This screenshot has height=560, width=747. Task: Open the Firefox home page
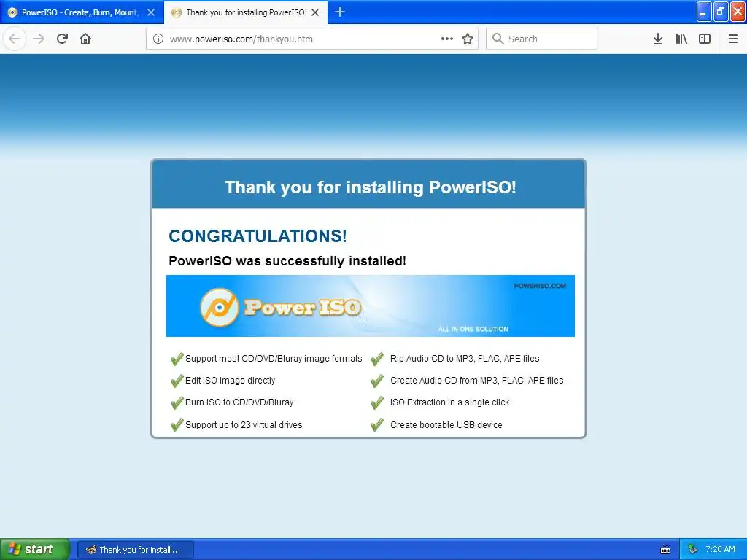click(85, 39)
